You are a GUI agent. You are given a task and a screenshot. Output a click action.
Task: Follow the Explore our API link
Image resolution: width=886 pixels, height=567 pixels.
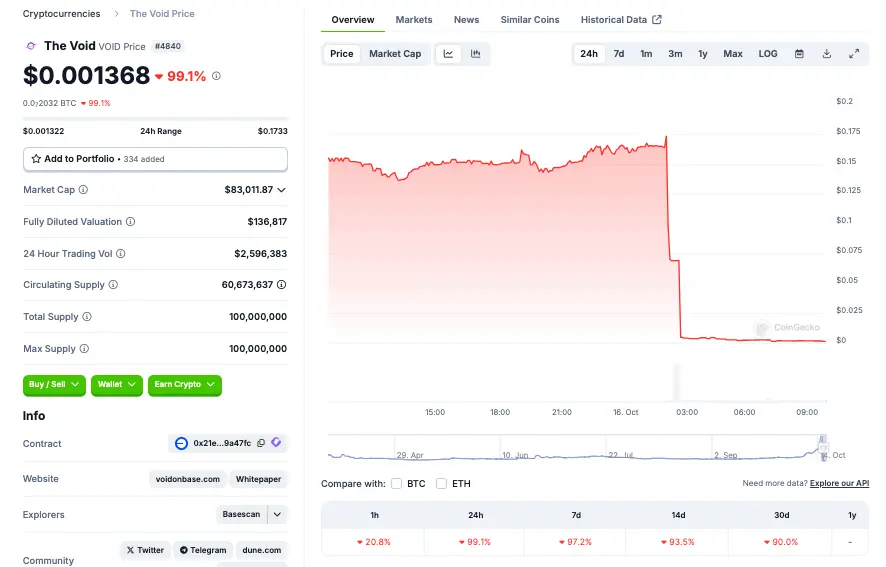click(x=839, y=484)
